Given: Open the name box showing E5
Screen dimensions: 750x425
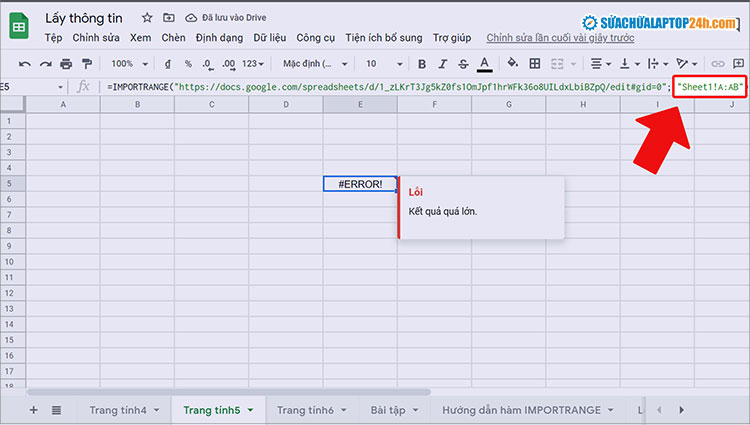Looking at the screenshot, I should point(32,87).
